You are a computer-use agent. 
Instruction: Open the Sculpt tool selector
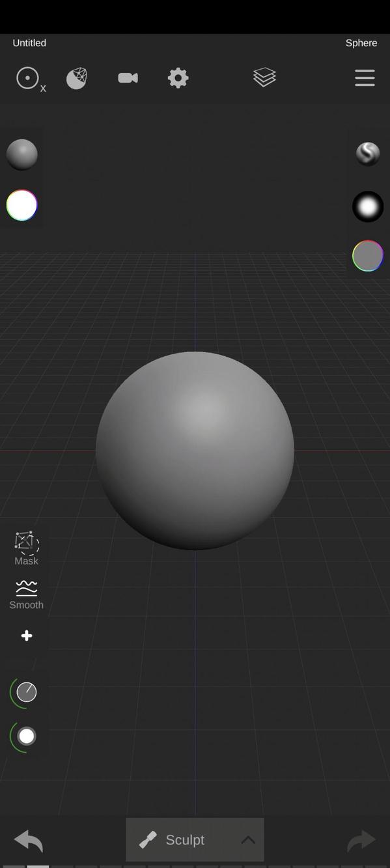pyautogui.click(x=195, y=839)
